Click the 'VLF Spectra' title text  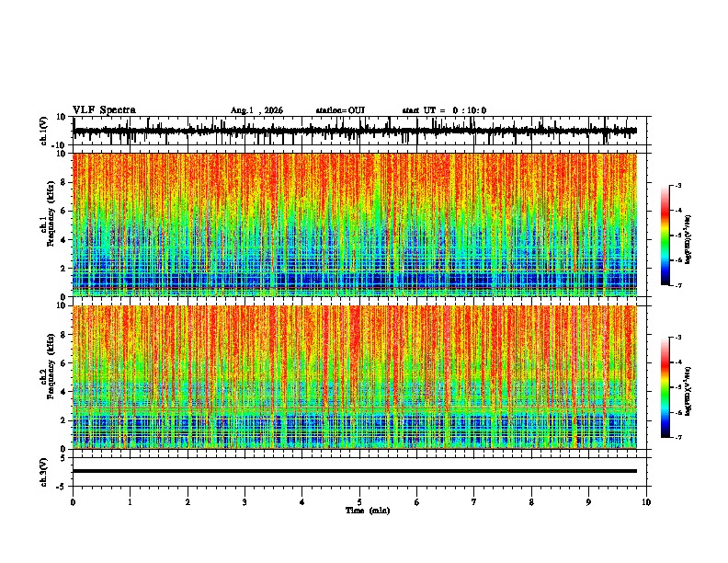coord(104,110)
